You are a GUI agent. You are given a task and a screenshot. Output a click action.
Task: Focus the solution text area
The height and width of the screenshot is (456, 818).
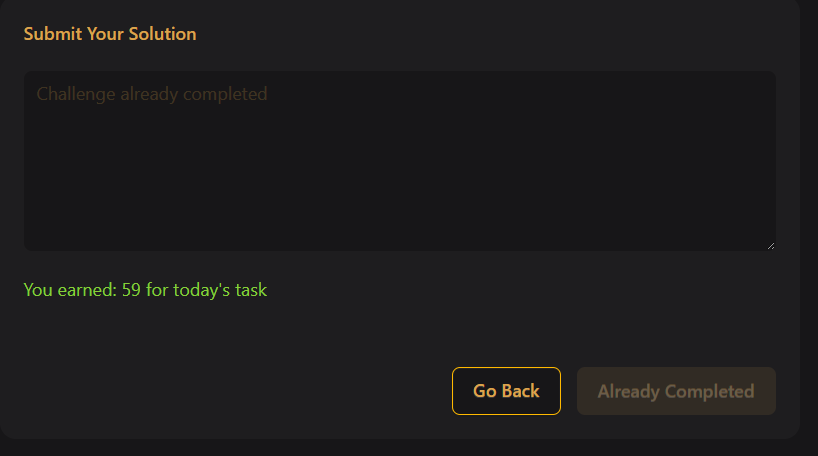tap(400, 170)
